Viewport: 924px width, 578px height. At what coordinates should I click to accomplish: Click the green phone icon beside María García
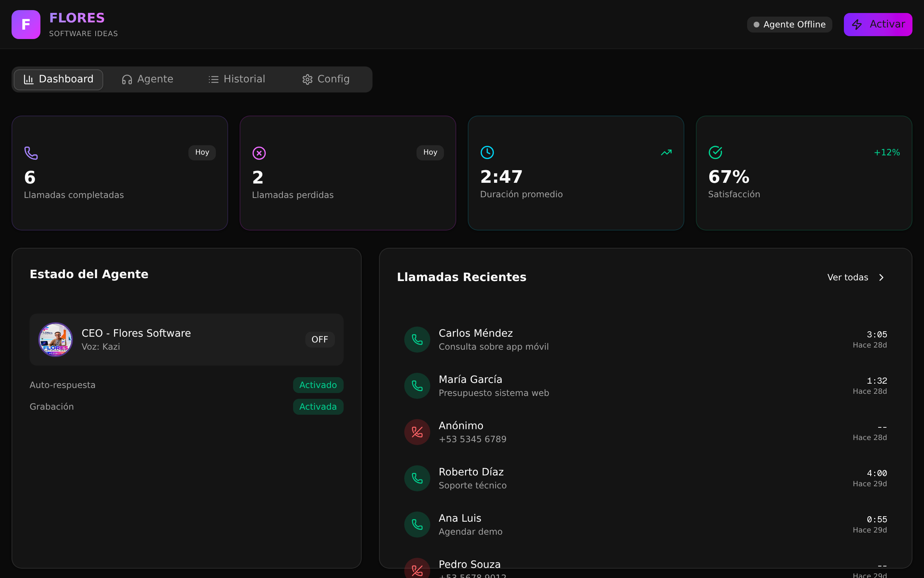(417, 386)
